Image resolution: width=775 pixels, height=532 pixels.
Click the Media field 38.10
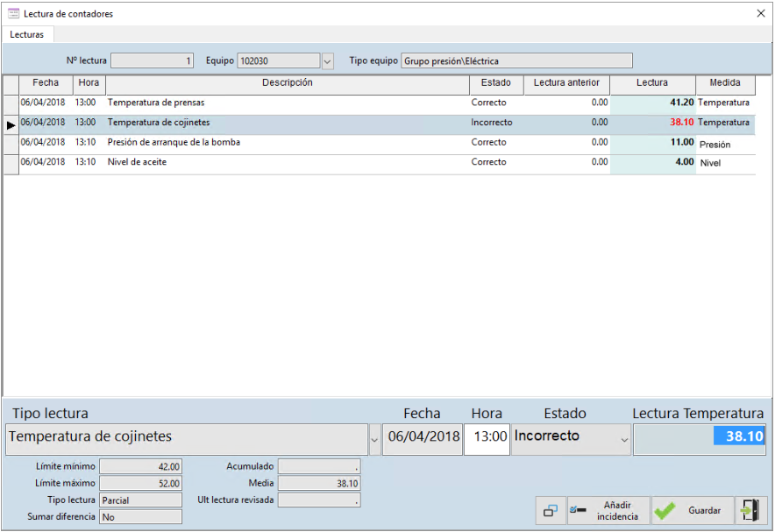tap(319, 483)
